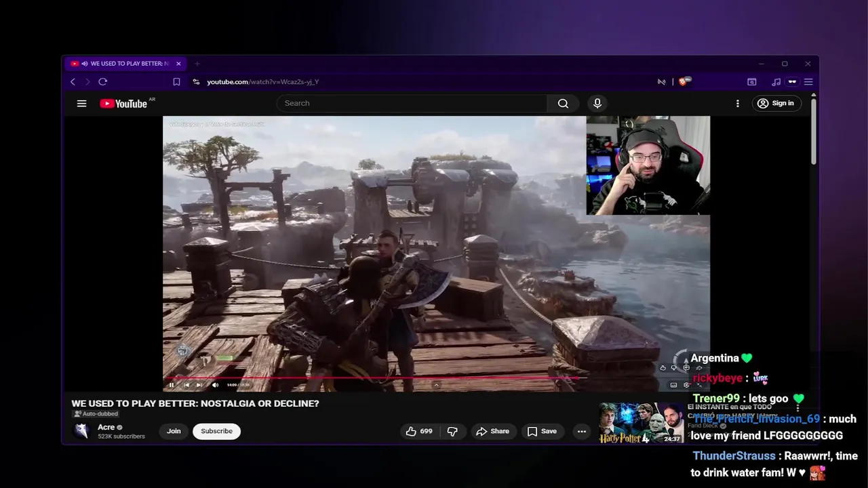Open the Acre channel avatar
Screen dimensions: 868x488
(x=82, y=431)
